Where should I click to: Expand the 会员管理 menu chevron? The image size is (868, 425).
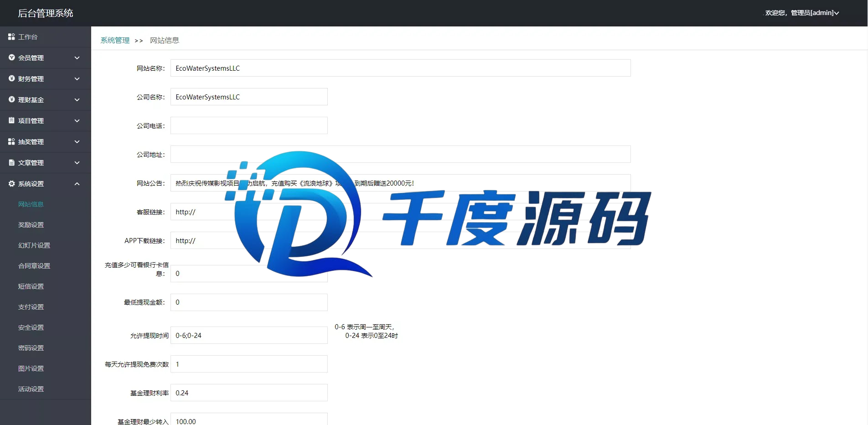(x=77, y=58)
